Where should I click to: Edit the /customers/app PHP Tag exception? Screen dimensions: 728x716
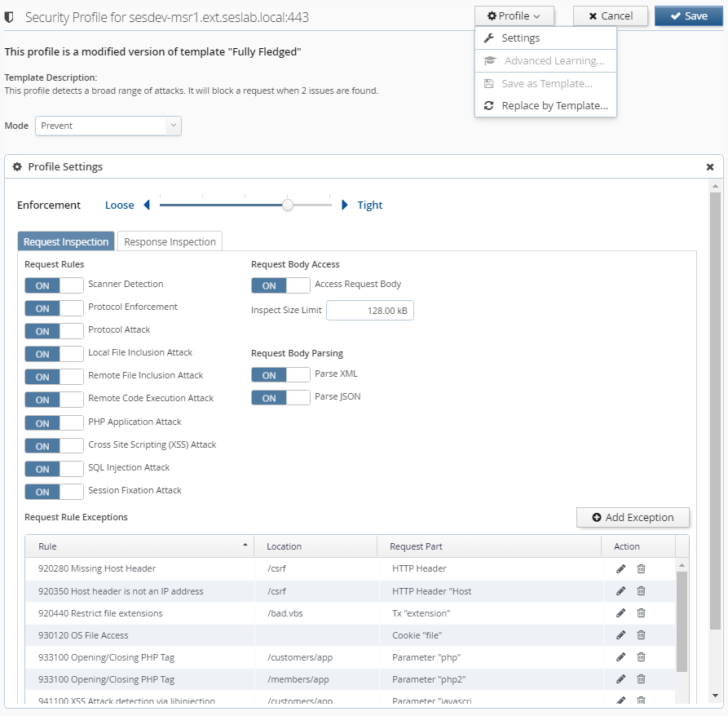[620, 657]
